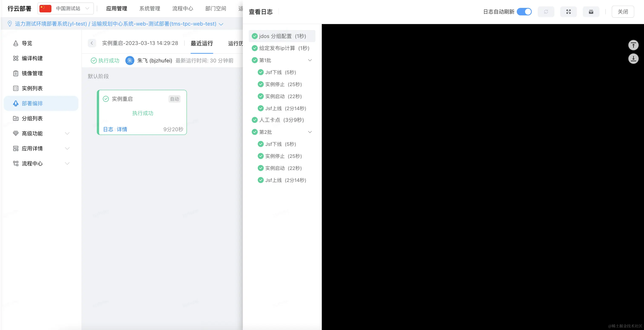Click the back arrow beside 实例重启 title
This screenshot has width=644, height=330.
point(92,43)
